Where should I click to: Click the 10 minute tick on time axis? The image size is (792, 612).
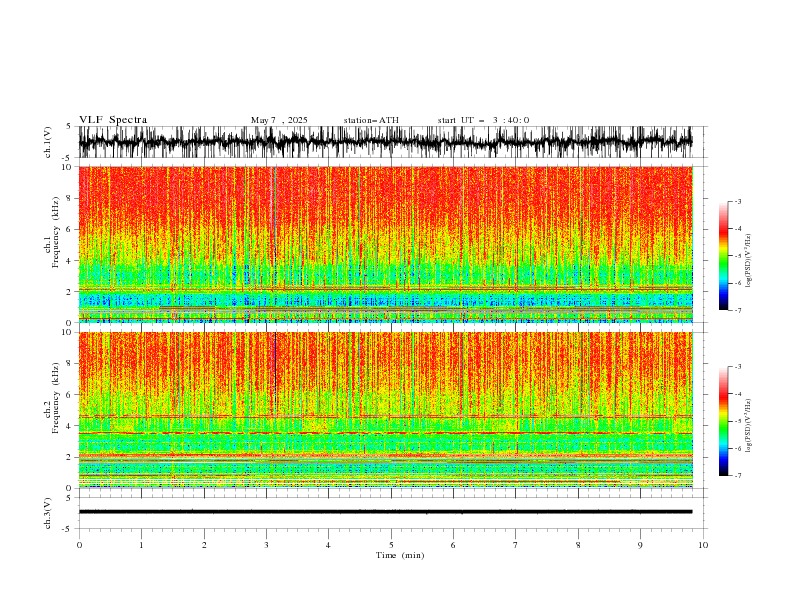[703, 545]
